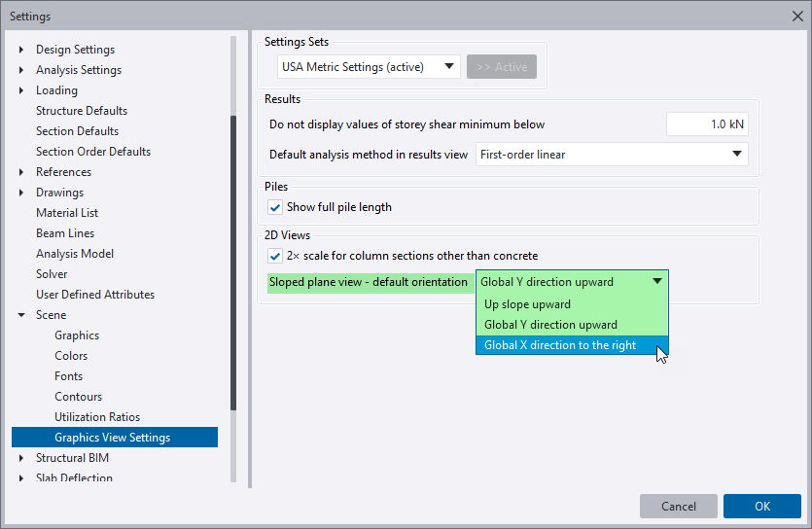Click the OK button
Screen dimensions: 812x529
point(761,507)
